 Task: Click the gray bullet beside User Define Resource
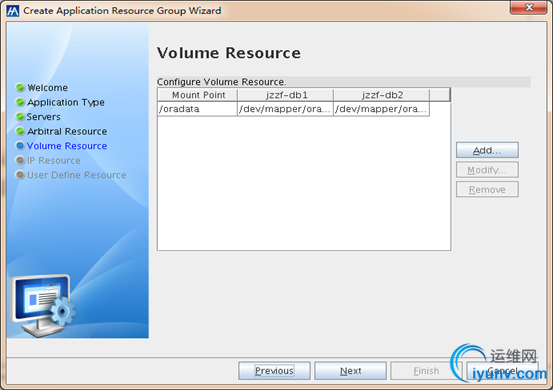(20, 175)
